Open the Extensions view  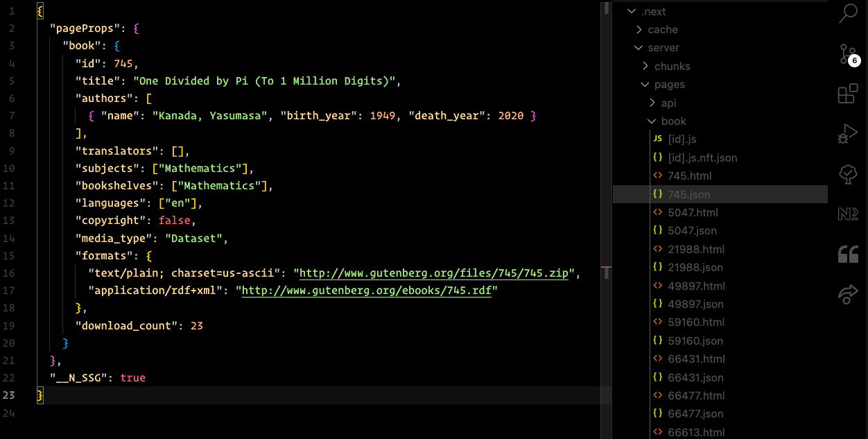[847, 94]
